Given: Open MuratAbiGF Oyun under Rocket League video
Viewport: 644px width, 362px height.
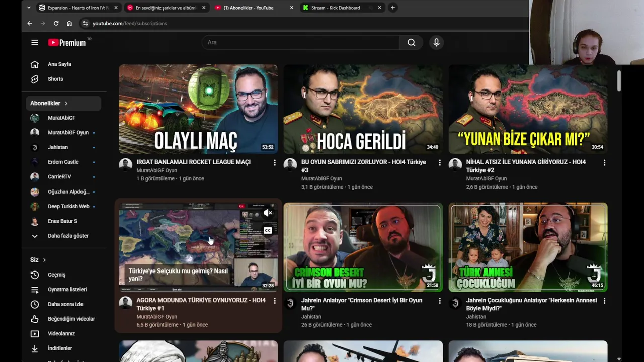Looking at the screenshot, I should (156, 171).
